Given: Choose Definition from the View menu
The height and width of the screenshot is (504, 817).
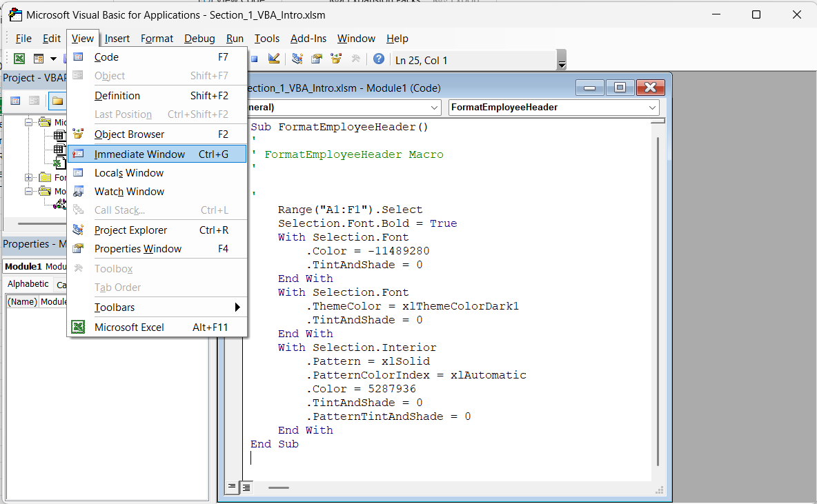Looking at the screenshot, I should [x=157, y=96].
